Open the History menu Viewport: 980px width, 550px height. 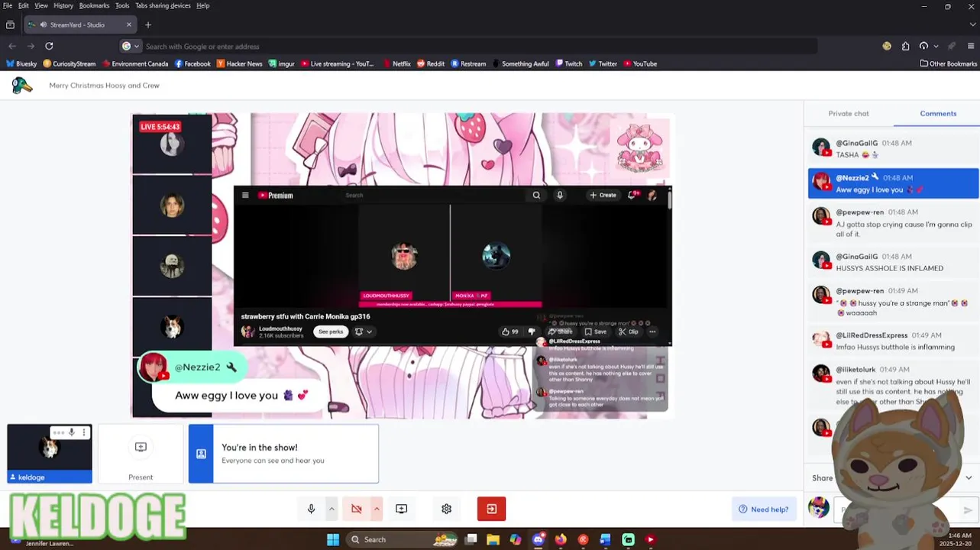coord(63,5)
